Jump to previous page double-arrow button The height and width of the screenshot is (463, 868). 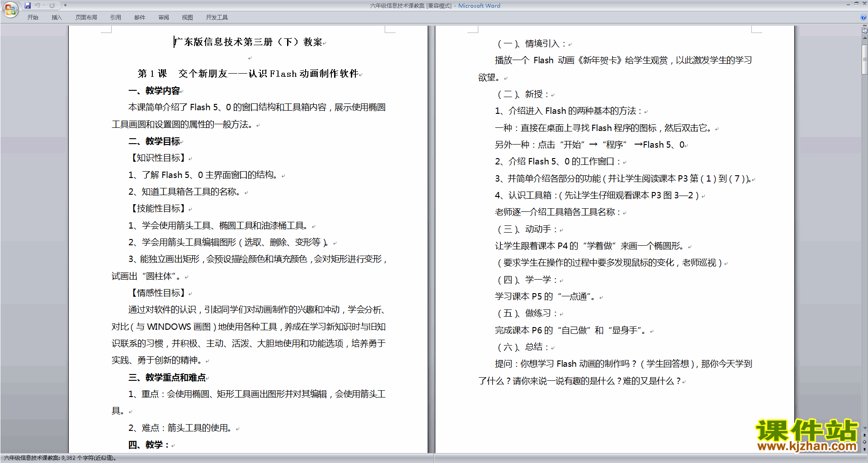(x=864, y=435)
